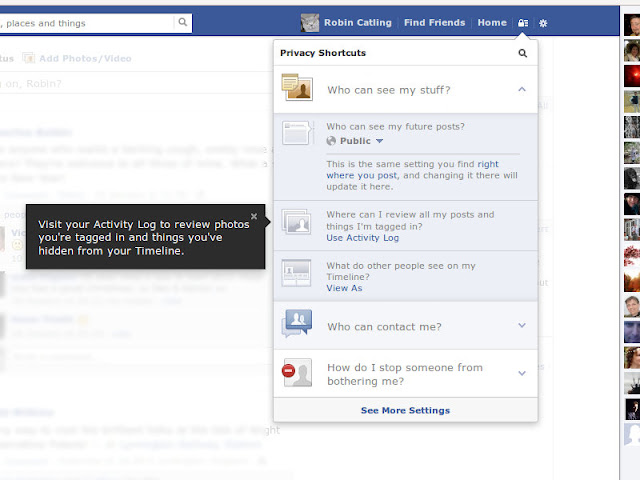The image size is (640, 480).
Task: Open the settings gear menu
Action: (x=543, y=23)
